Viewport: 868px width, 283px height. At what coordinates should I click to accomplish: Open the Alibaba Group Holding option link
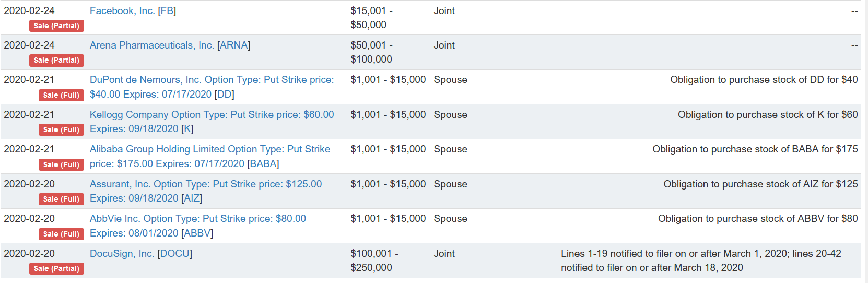(x=210, y=156)
